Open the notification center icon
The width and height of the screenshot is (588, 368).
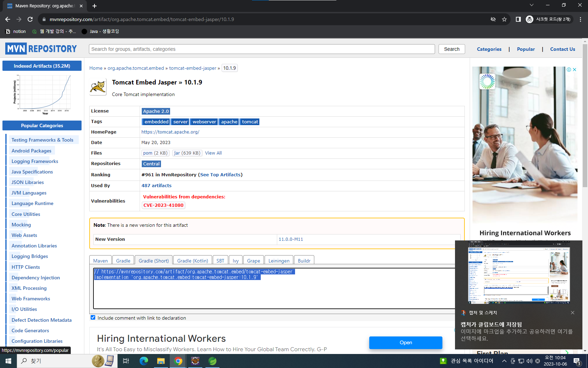point(577,361)
